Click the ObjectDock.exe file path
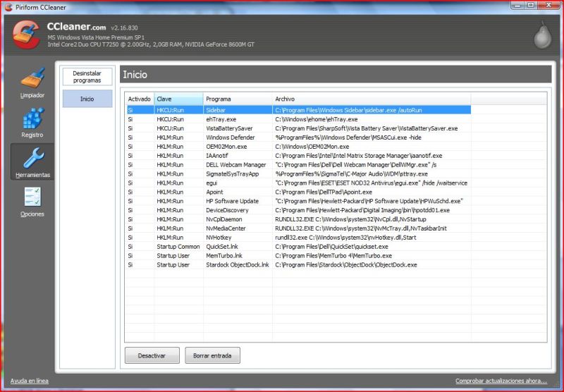 [x=346, y=264]
